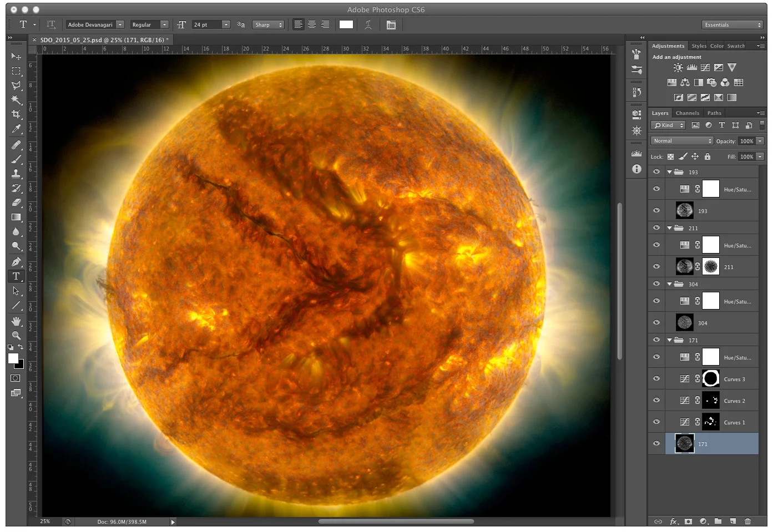
Task: Open the layer Opacity slider dropdown
Action: point(760,141)
